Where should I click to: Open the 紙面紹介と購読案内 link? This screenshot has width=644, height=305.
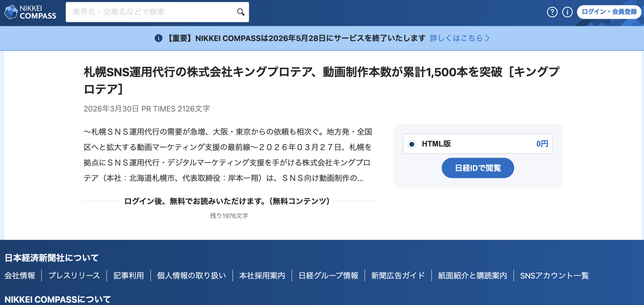pos(472,276)
